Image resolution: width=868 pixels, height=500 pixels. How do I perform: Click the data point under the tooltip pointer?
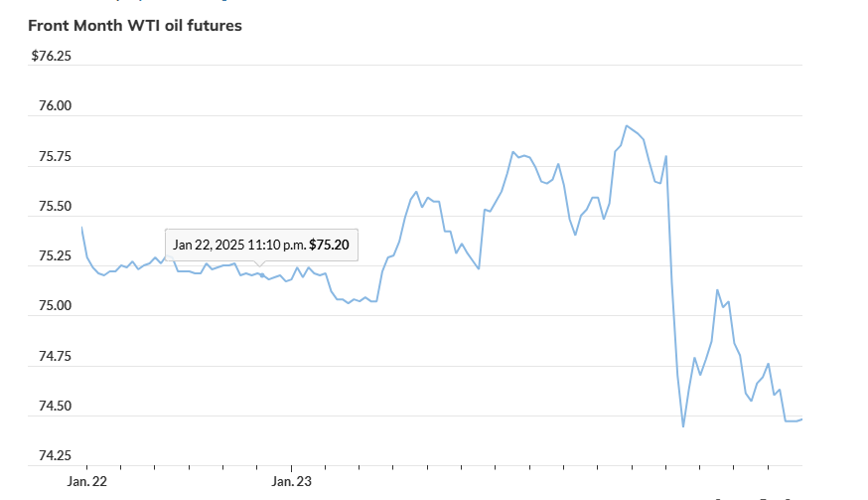tap(261, 274)
